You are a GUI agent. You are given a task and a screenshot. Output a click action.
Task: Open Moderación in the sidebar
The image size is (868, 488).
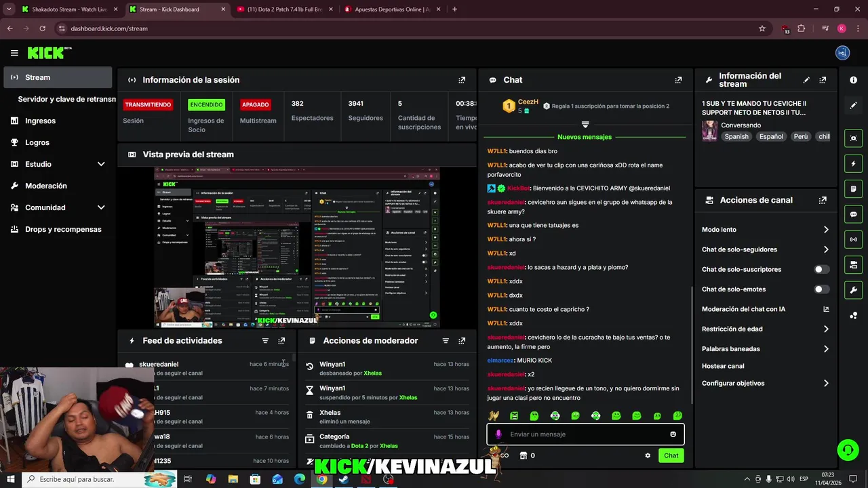(46, 186)
